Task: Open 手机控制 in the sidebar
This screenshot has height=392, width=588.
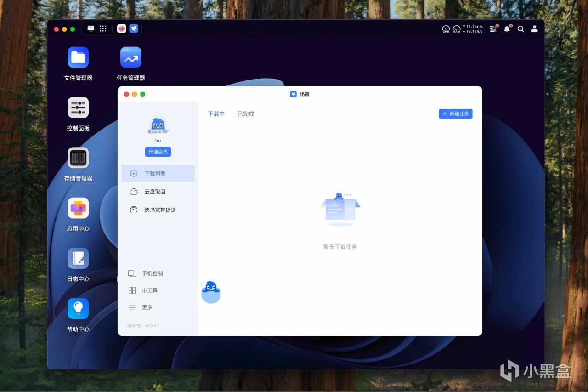Action: (x=146, y=273)
